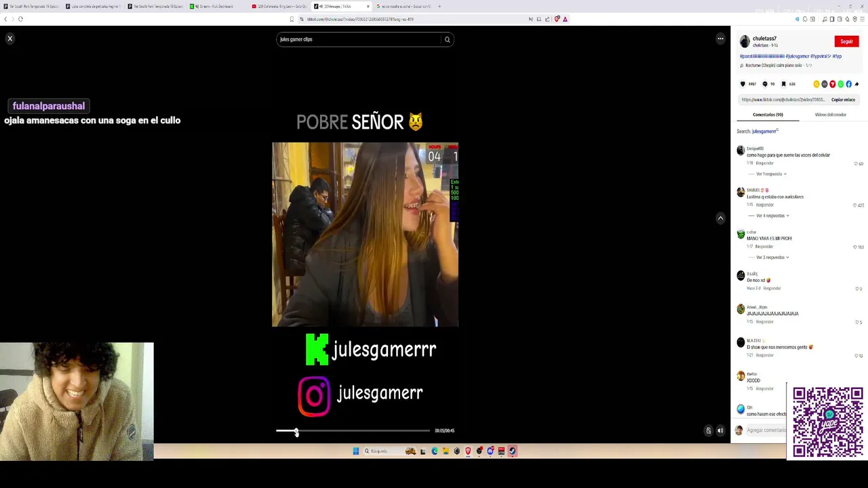Click the comment bubble icon
This screenshot has height=488, width=868.
pyautogui.click(x=765, y=84)
